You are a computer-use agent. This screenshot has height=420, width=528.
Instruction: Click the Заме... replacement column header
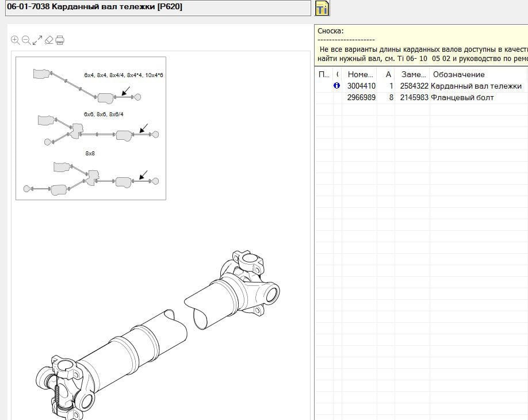(414, 74)
